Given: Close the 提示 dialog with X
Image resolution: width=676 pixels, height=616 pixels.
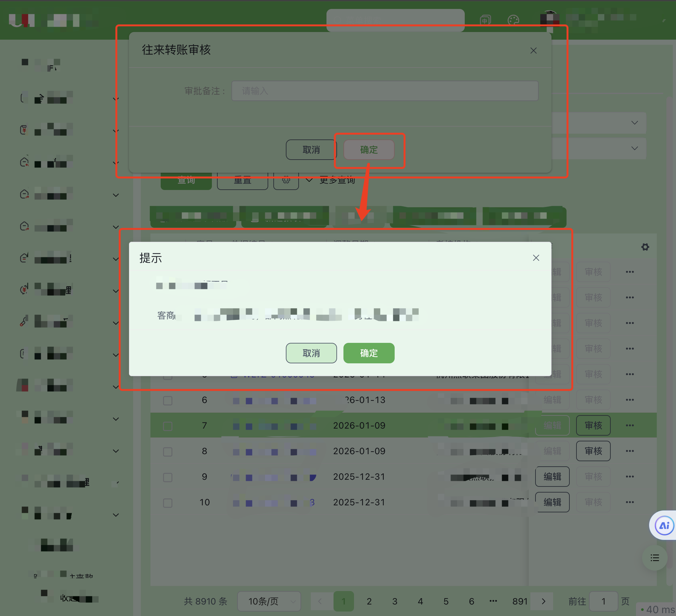Looking at the screenshot, I should click(x=536, y=258).
